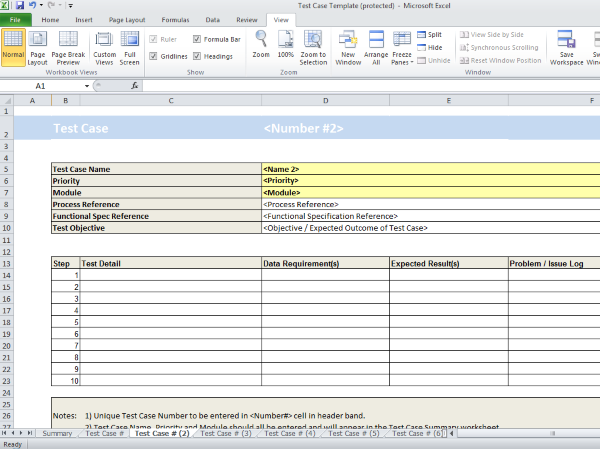Open the Undo history dropdown arrow

(41, 5)
